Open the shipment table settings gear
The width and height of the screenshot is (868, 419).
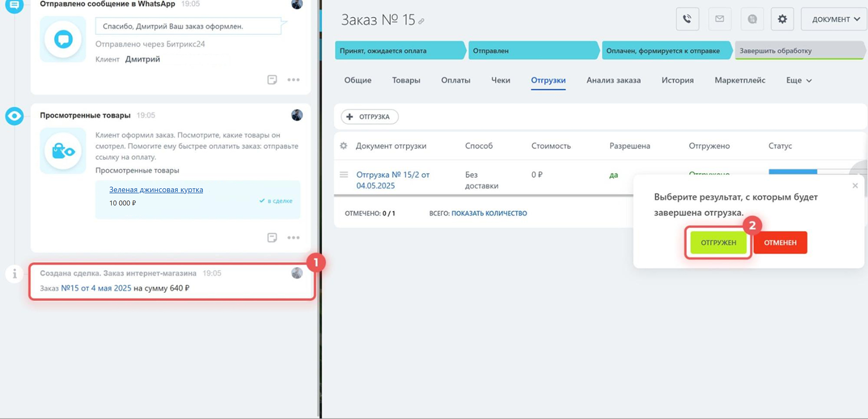(344, 146)
